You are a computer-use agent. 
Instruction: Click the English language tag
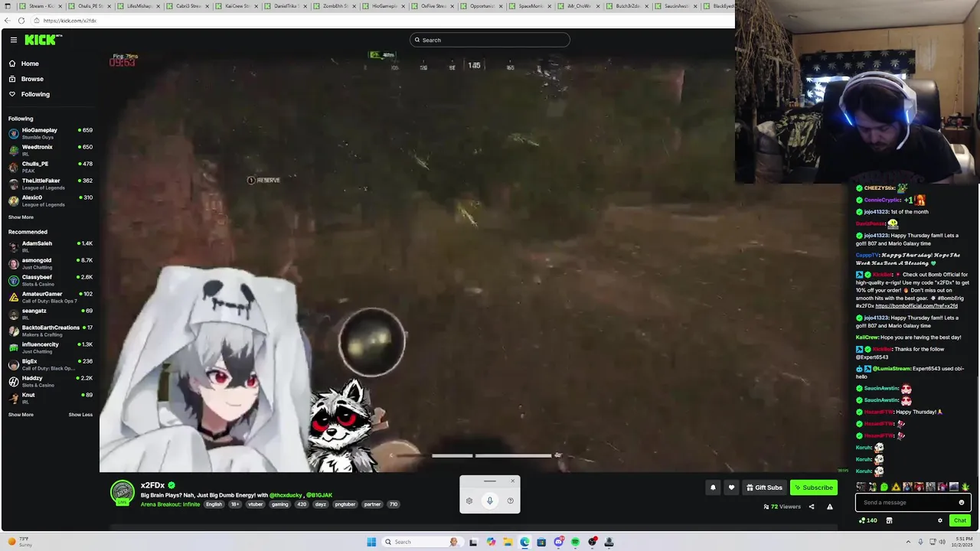point(214,504)
